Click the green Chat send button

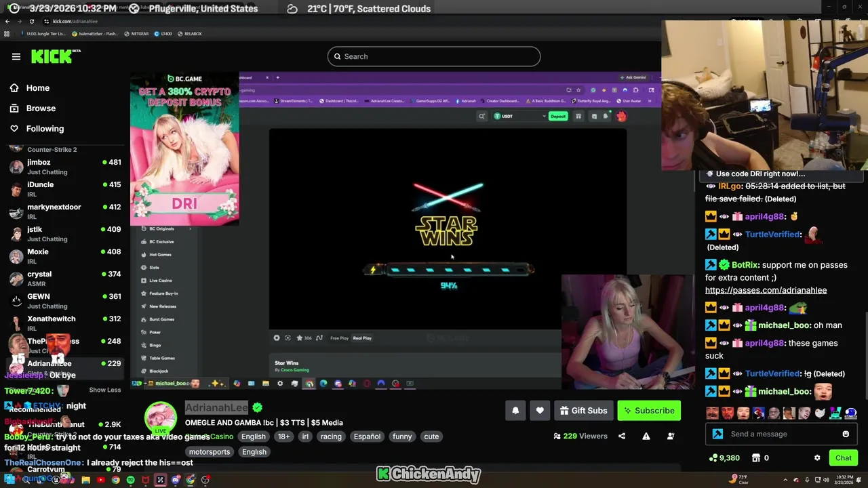(843, 458)
